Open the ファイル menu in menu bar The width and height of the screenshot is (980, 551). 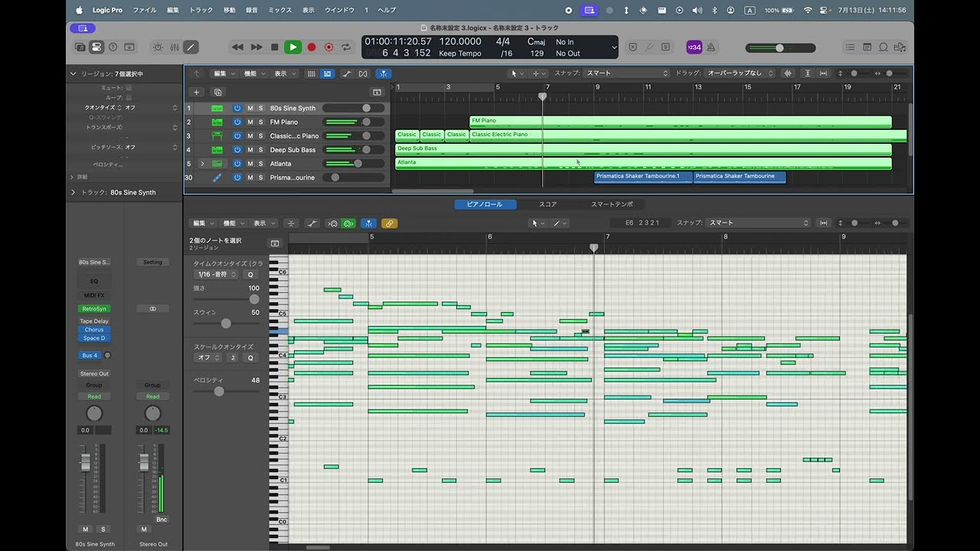144,10
